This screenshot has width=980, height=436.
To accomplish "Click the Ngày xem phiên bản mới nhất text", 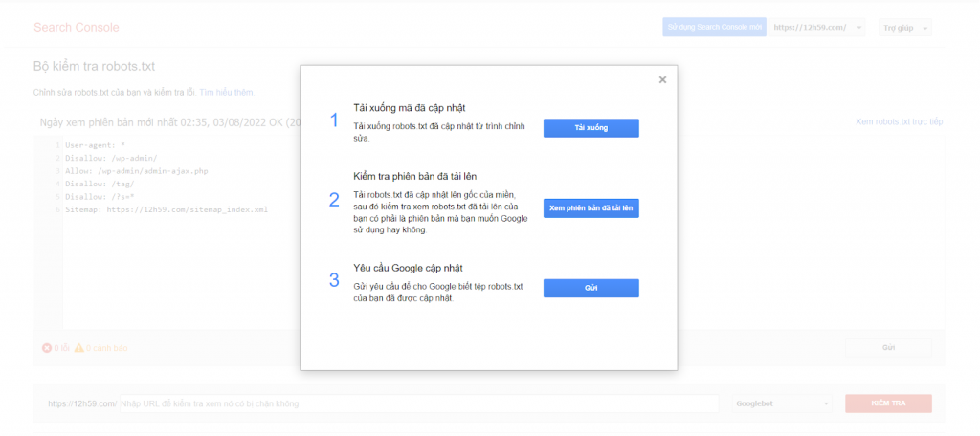I will (169, 122).
